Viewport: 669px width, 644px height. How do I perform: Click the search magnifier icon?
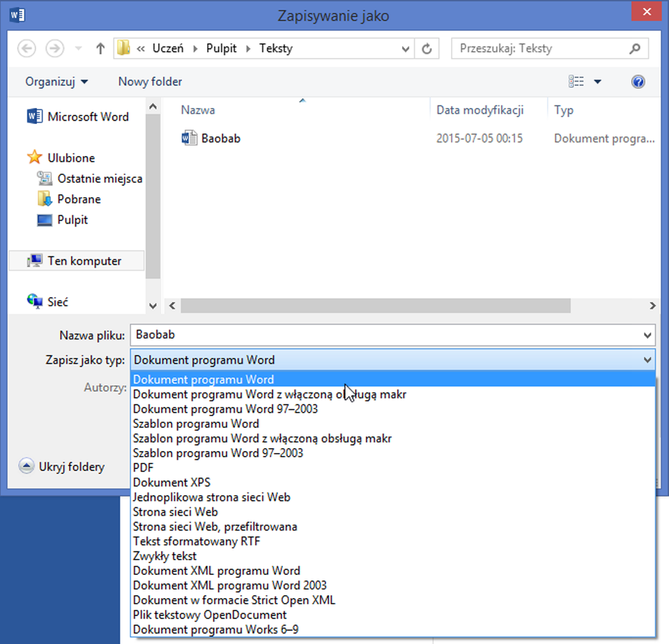point(636,48)
